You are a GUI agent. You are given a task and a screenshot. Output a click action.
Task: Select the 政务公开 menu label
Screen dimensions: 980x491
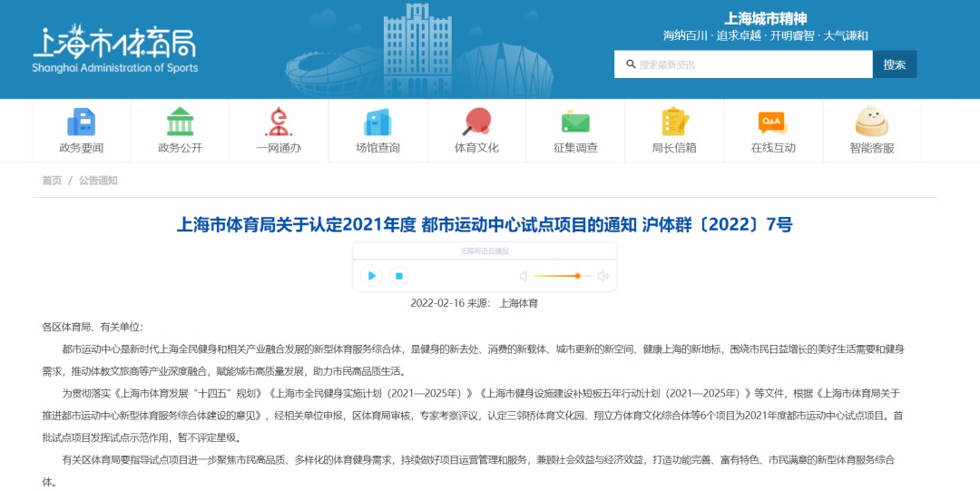tap(180, 148)
